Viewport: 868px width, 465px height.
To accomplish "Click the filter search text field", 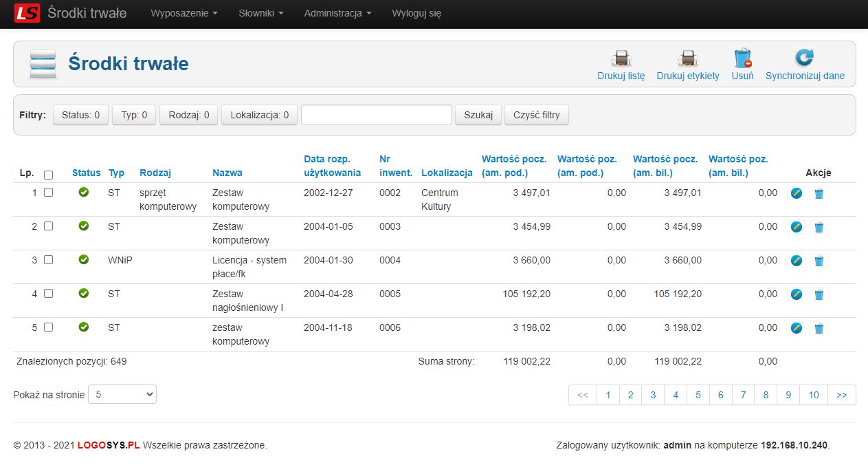I will [376, 115].
